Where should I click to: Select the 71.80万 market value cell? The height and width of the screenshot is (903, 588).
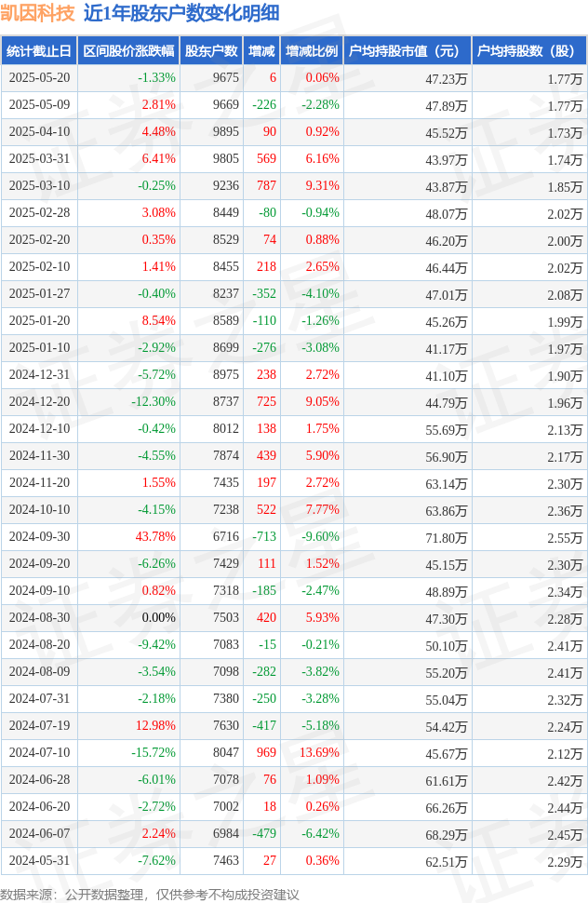(x=446, y=538)
